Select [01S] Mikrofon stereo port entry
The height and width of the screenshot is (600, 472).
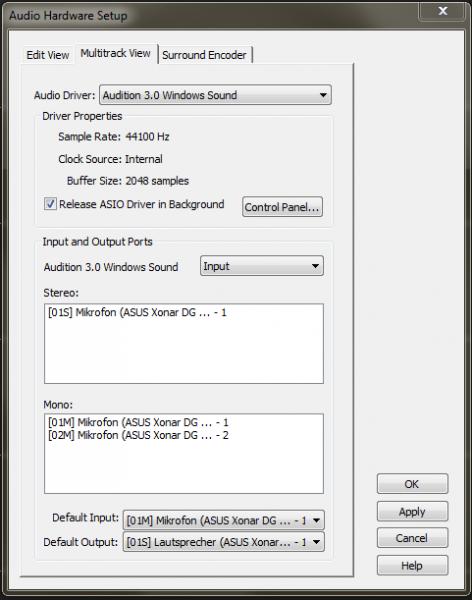(137, 312)
